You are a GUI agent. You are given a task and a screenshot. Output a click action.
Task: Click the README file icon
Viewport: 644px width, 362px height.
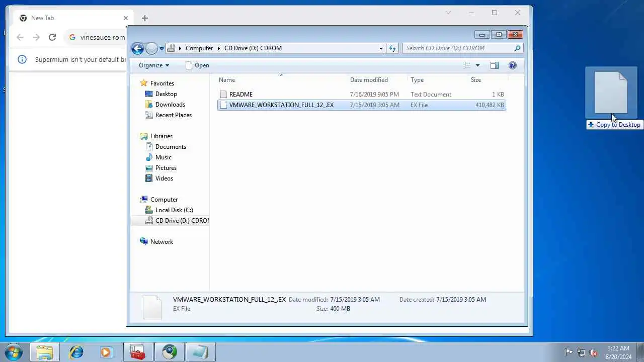pyautogui.click(x=223, y=95)
